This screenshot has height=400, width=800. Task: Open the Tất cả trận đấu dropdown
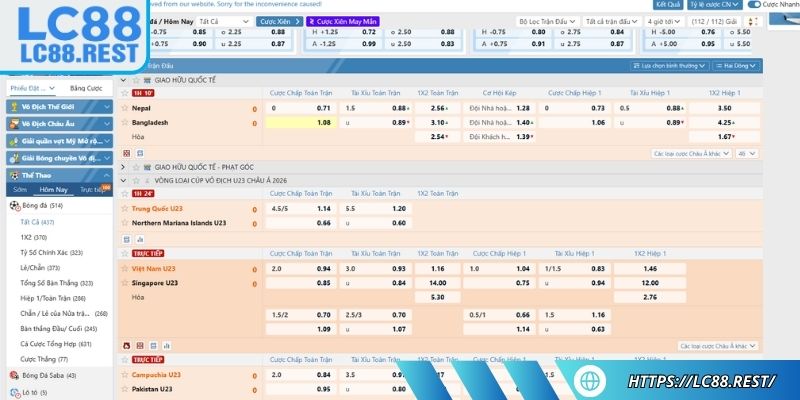[x=612, y=21]
